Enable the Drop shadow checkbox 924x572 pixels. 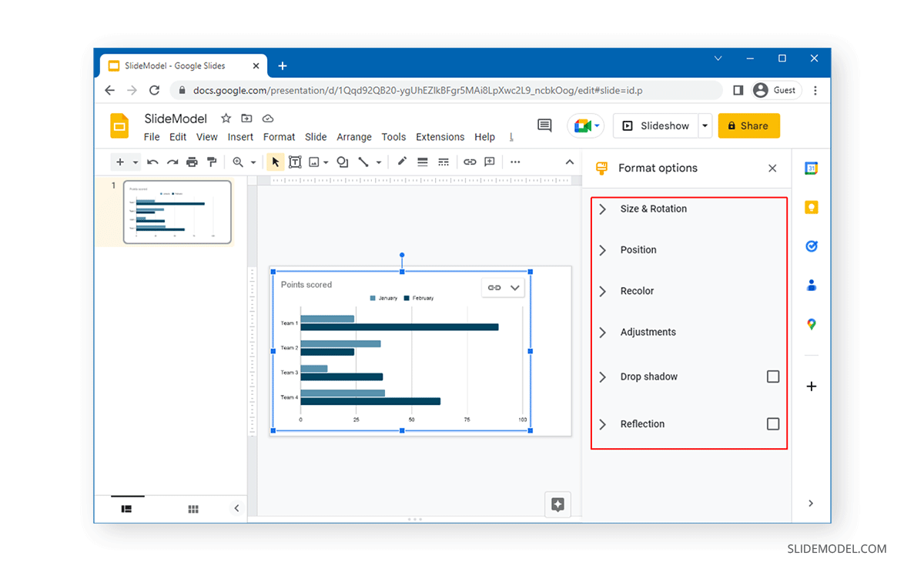[773, 376]
